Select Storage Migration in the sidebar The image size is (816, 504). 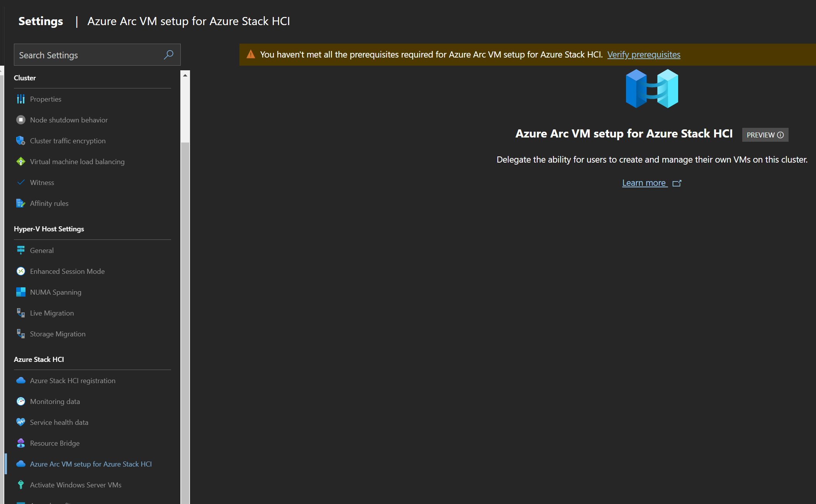click(58, 334)
